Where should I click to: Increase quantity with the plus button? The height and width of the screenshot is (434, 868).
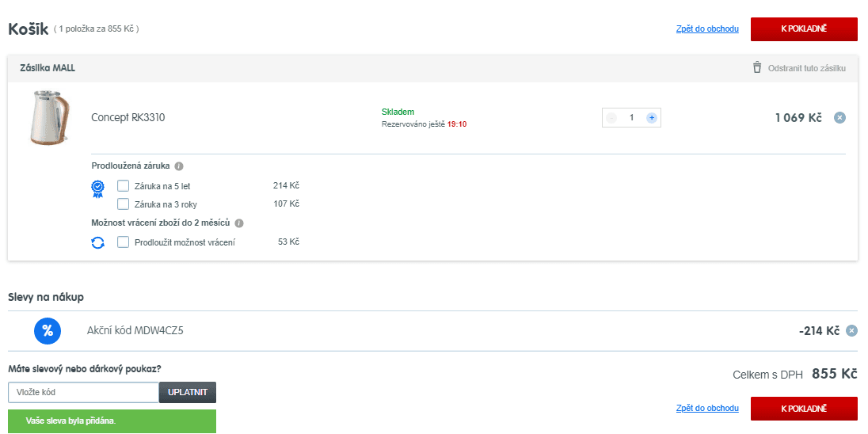click(x=652, y=118)
